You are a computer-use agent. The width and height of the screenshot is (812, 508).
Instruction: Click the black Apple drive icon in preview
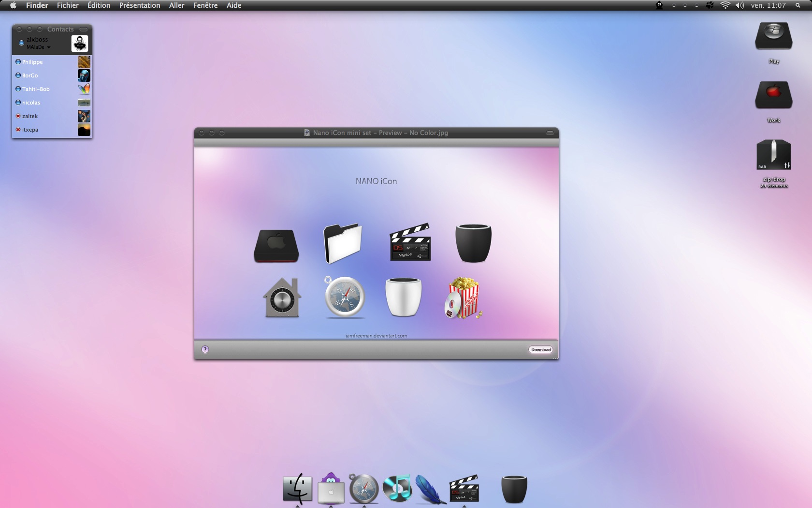pyautogui.click(x=276, y=246)
